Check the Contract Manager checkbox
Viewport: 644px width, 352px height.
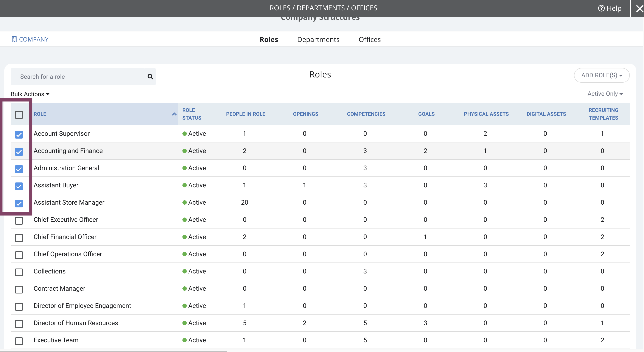pos(19,290)
